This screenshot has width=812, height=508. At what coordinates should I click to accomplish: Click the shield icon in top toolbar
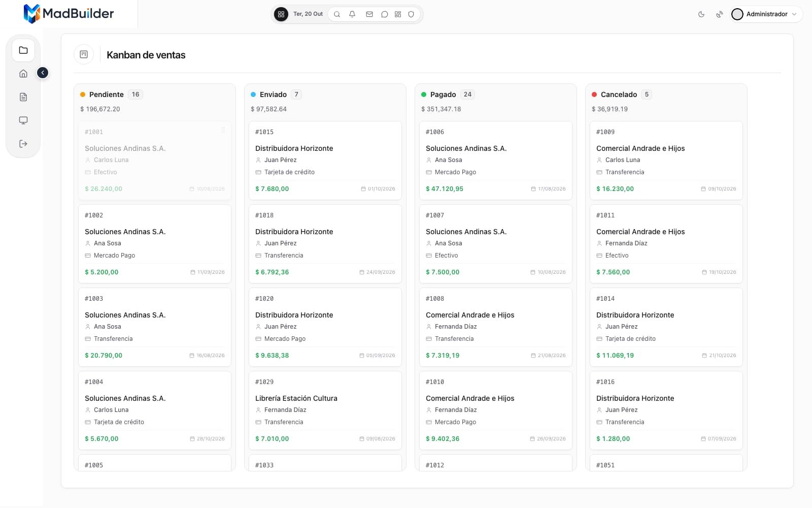coord(411,14)
